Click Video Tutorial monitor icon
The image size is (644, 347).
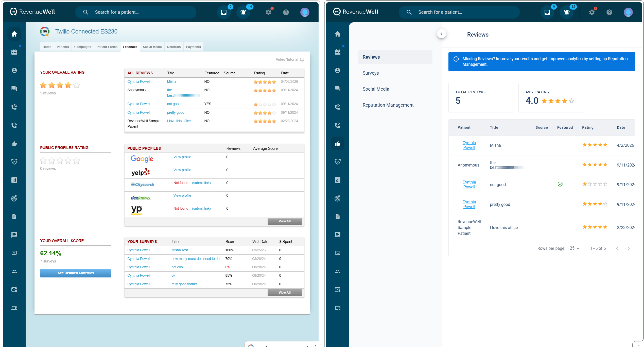point(302,59)
